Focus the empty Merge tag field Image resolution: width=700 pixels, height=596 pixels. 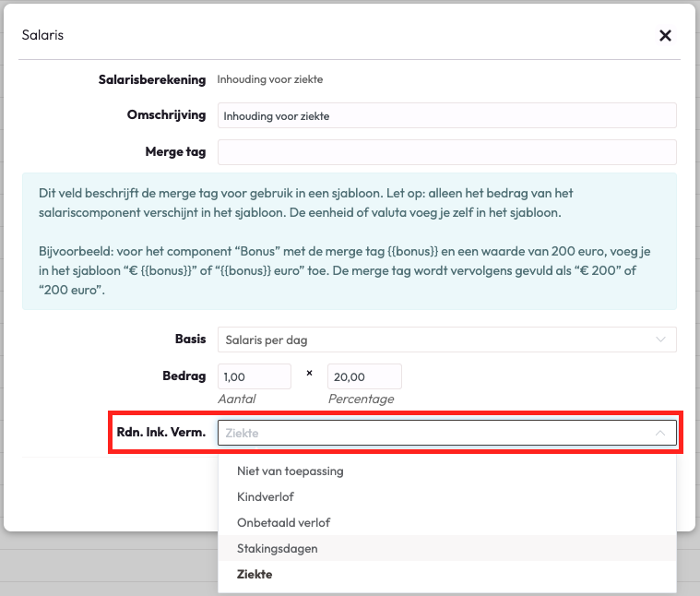pyautogui.click(x=446, y=151)
